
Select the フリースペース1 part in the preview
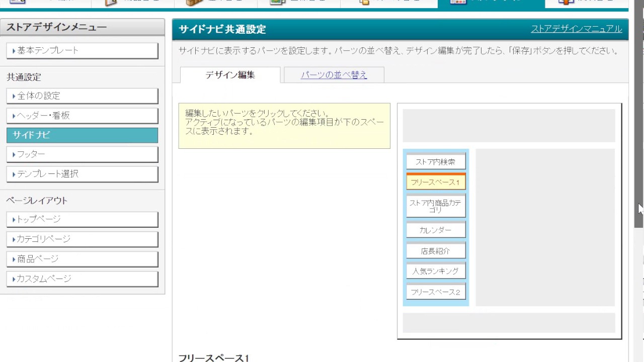(436, 182)
